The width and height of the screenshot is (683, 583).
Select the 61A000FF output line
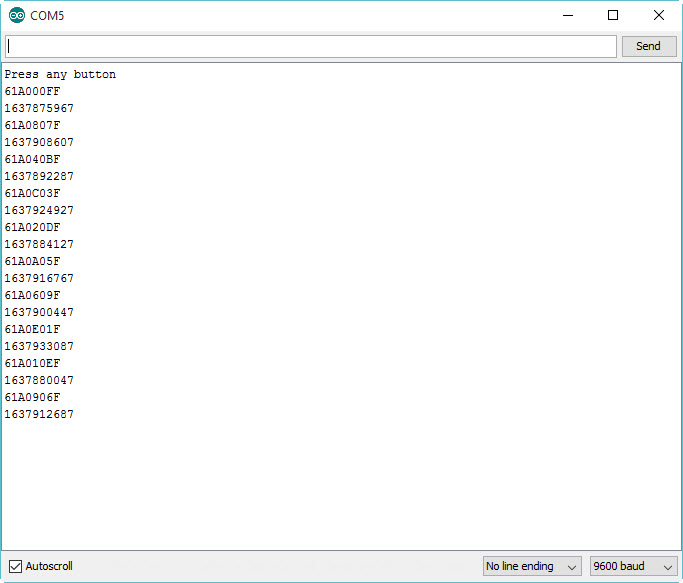point(32,91)
